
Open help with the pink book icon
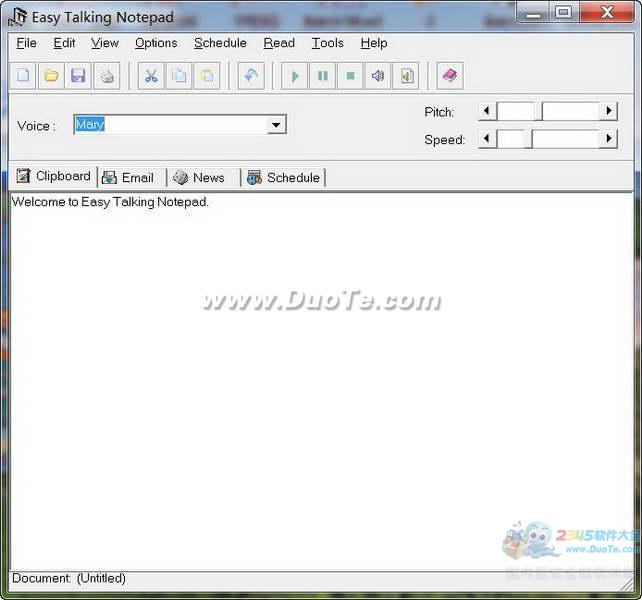click(450, 76)
